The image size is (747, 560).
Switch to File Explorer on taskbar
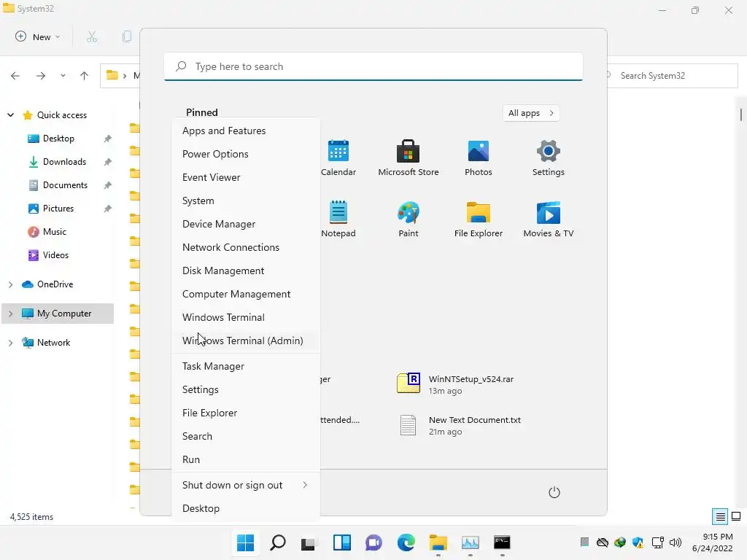tap(438, 542)
